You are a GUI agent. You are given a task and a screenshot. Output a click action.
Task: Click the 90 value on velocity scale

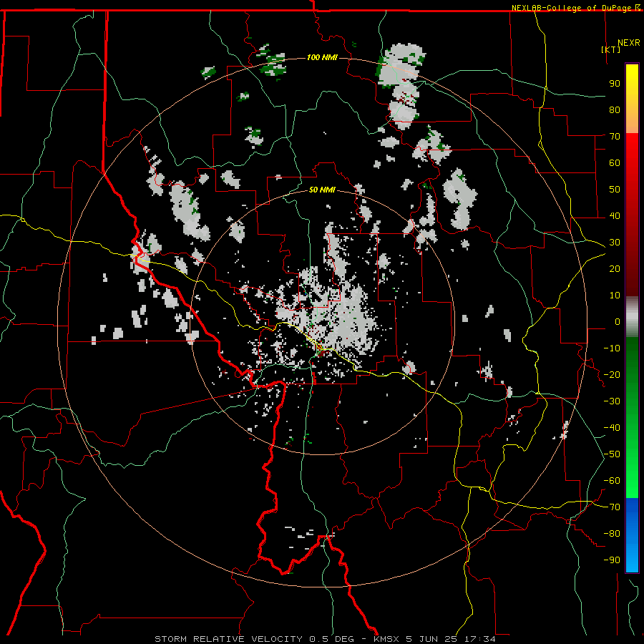[615, 84]
